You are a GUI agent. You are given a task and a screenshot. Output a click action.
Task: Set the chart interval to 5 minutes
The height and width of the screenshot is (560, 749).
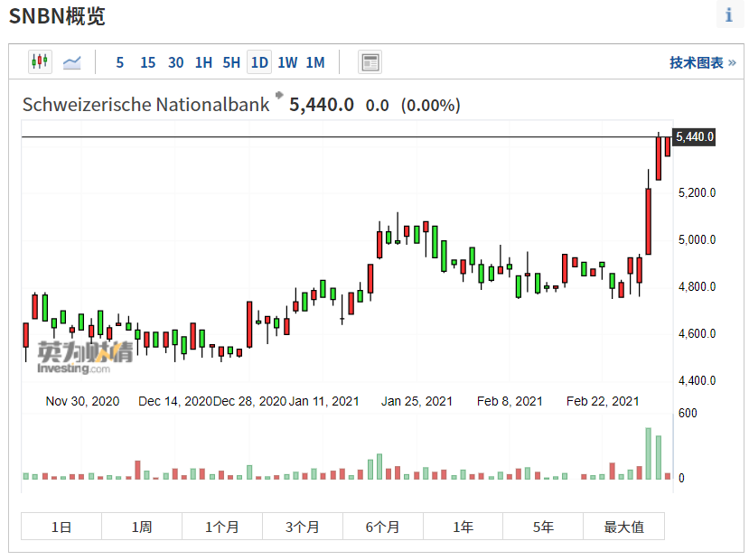click(x=120, y=62)
